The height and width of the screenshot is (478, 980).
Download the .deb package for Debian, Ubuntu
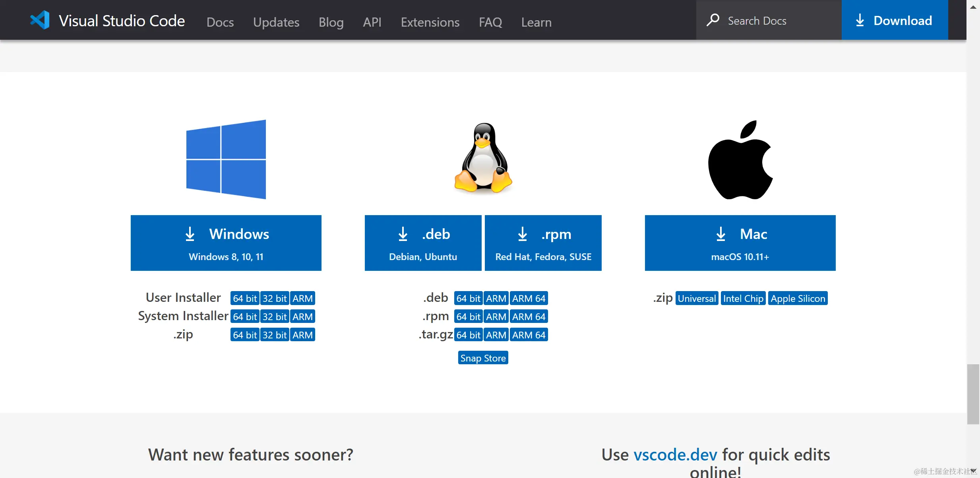(x=423, y=243)
